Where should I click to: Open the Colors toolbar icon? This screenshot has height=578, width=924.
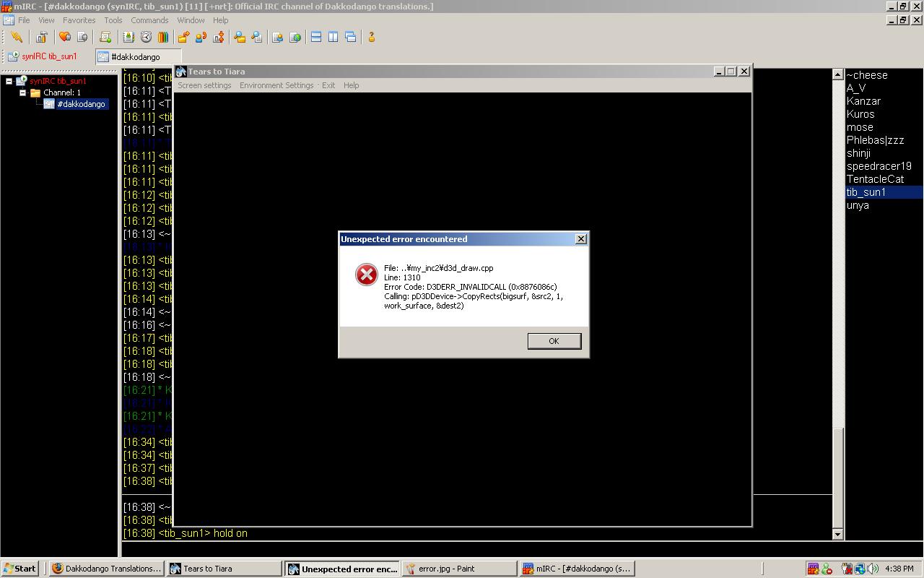click(163, 37)
